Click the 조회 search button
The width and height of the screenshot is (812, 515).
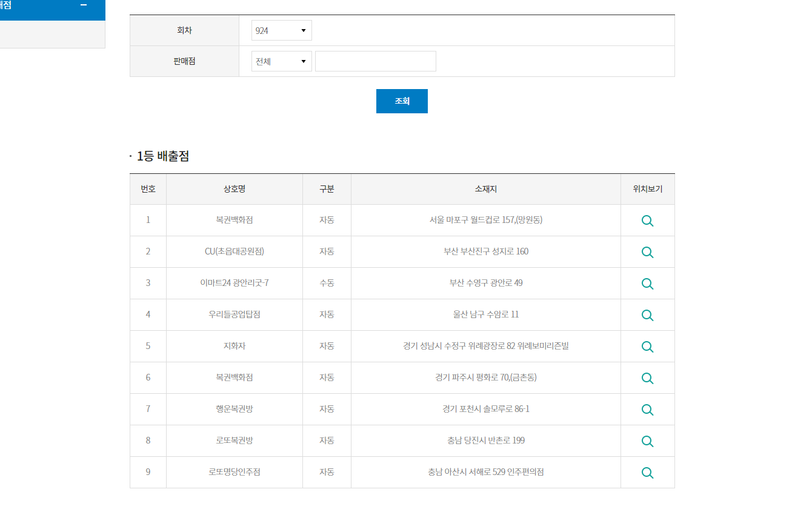[x=402, y=101]
